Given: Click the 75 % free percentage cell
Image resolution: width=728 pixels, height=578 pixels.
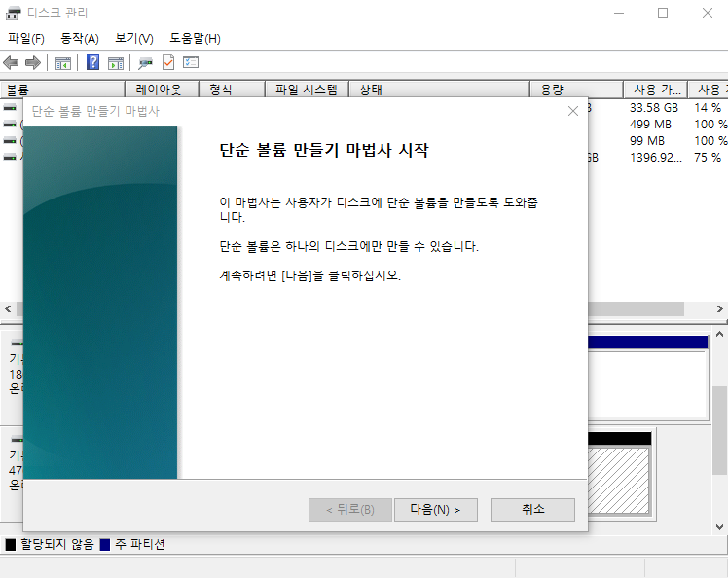Looking at the screenshot, I should [708, 158].
